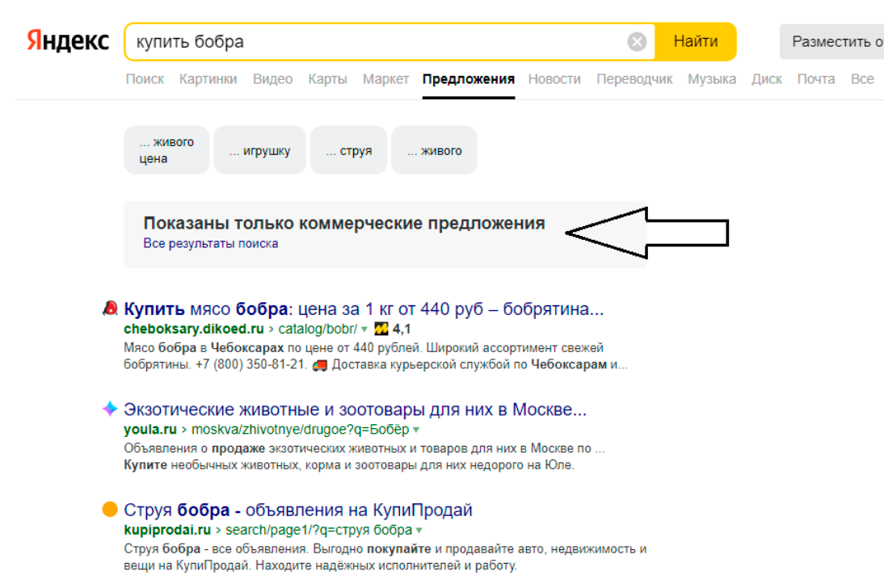
Task: Open the moskva/zhivotnye/drugoe path link
Action: pyautogui.click(x=301, y=429)
